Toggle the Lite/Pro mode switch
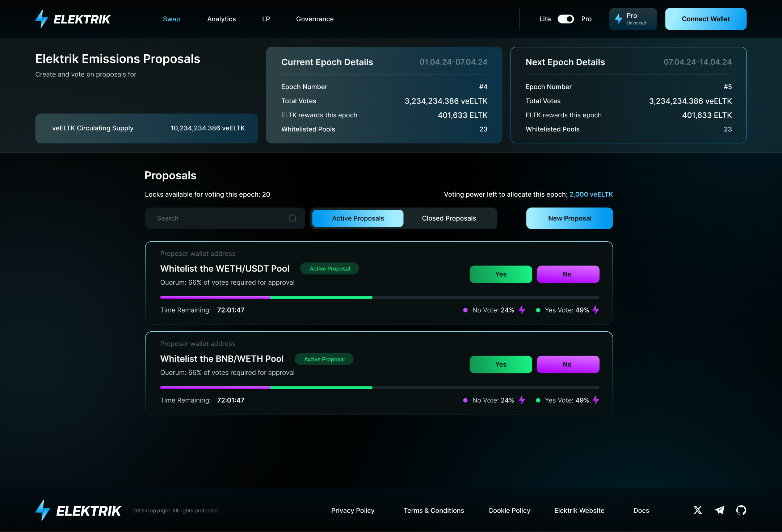 (x=566, y=19)
